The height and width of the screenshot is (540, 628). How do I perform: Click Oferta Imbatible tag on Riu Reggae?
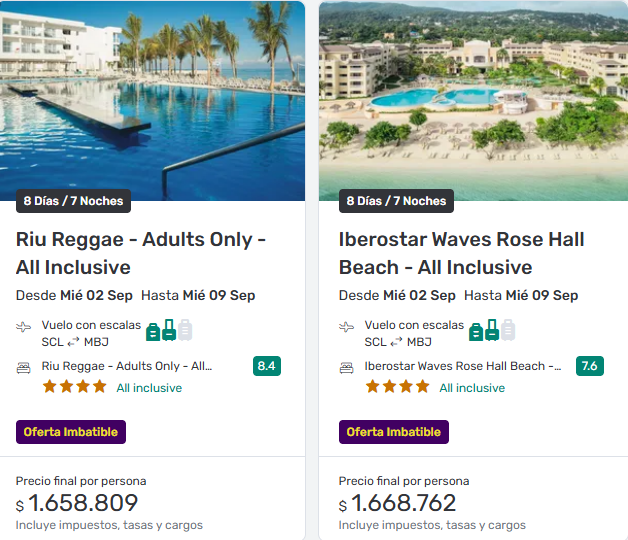71,432
